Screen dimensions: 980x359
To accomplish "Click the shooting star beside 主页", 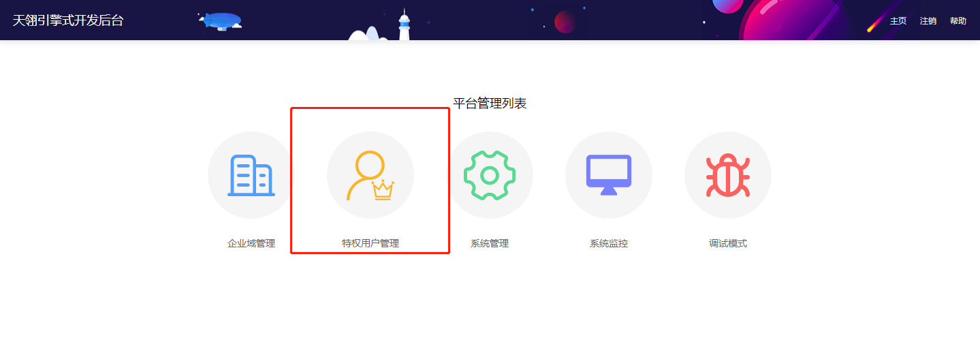I will [x=875, y=25].
